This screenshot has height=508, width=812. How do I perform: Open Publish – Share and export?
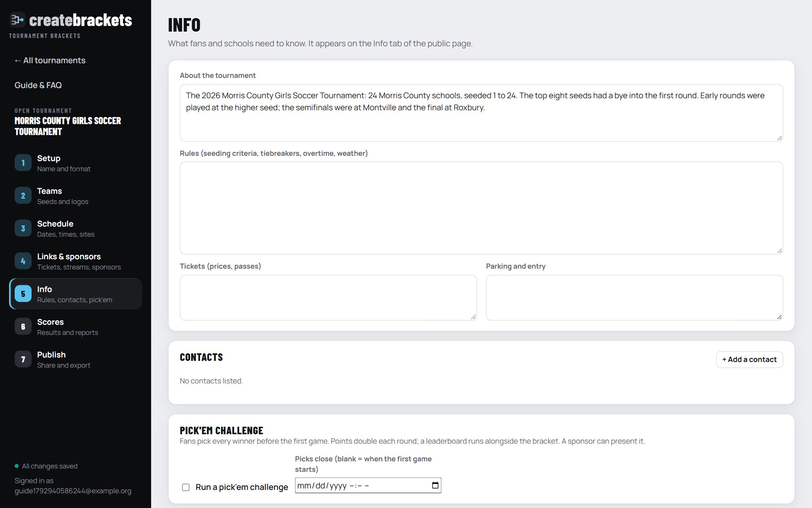(76, 359)
